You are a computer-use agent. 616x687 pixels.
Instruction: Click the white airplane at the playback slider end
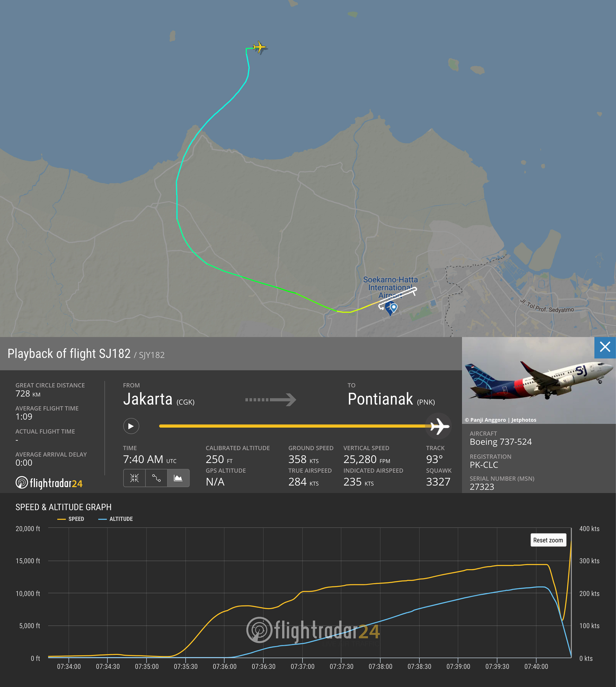click(x=439, y=426)
